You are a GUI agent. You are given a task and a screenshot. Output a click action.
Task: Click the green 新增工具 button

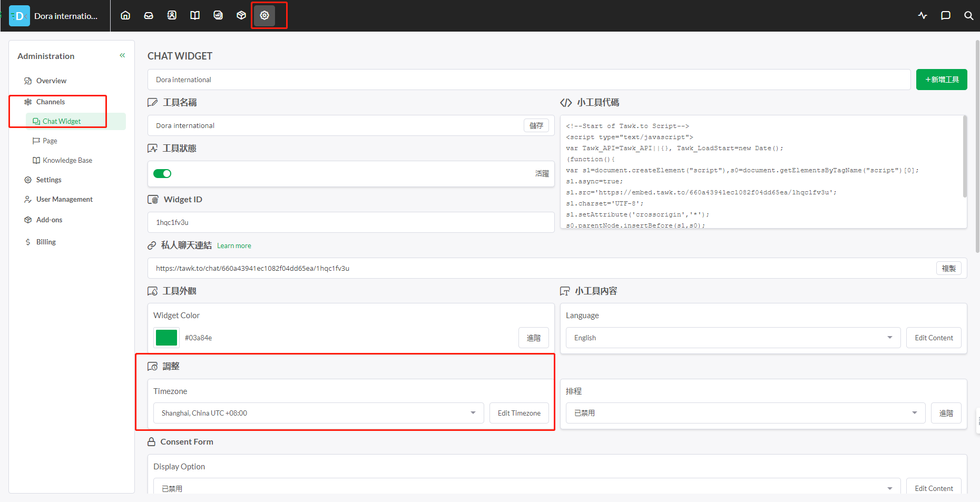click(x=942, y=80)
